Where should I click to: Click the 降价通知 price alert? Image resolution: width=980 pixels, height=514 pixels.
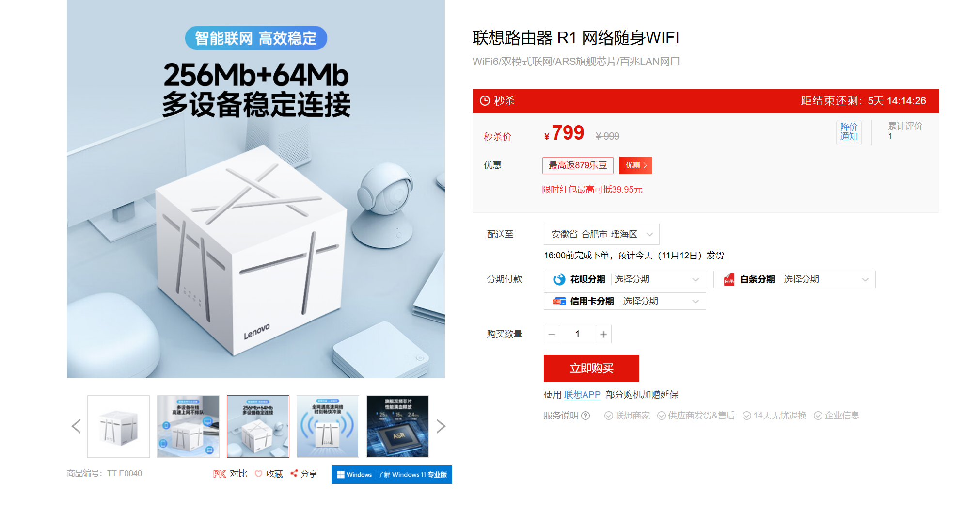[849, 132]
